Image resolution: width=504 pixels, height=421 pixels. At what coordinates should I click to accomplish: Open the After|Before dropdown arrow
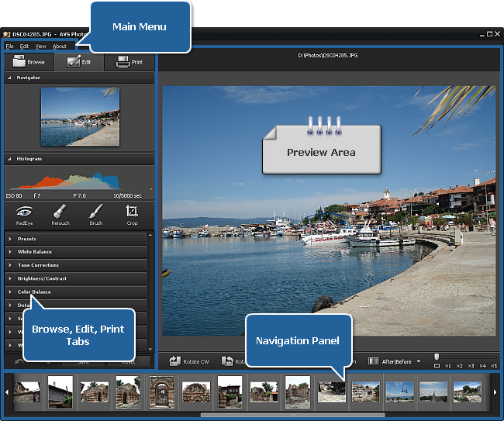coord(419,361)
